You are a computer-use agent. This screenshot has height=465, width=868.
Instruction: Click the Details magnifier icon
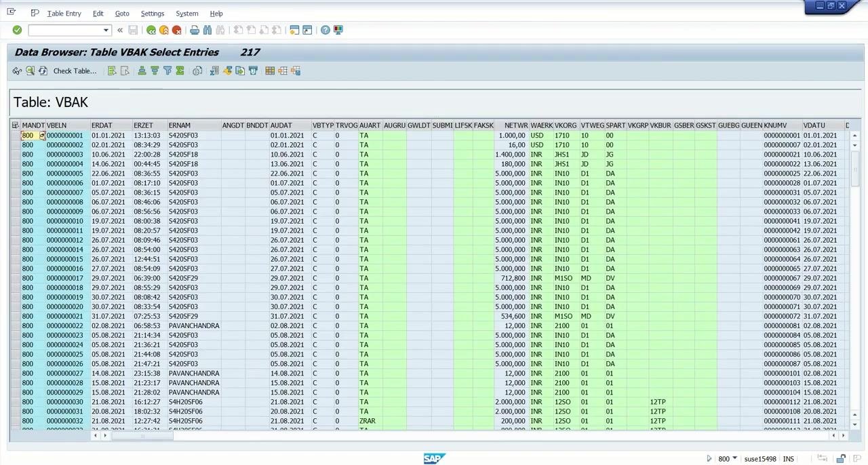coord(30,70)
